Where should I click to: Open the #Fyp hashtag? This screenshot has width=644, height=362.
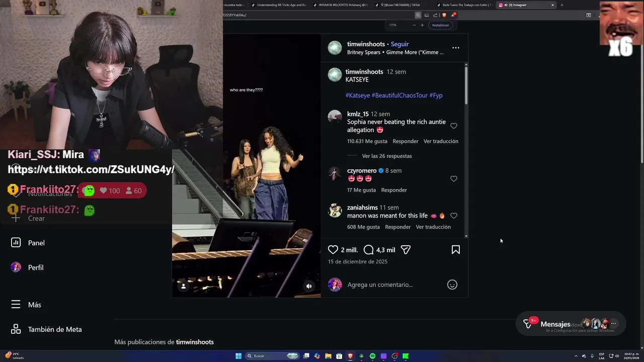coord(436,96)
